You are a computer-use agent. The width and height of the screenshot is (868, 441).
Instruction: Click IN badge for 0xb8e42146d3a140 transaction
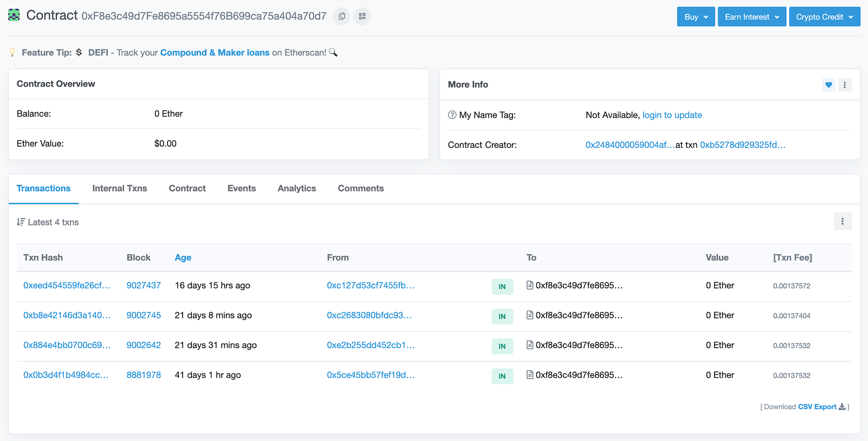pyautogui.click(x=502, y=317)
